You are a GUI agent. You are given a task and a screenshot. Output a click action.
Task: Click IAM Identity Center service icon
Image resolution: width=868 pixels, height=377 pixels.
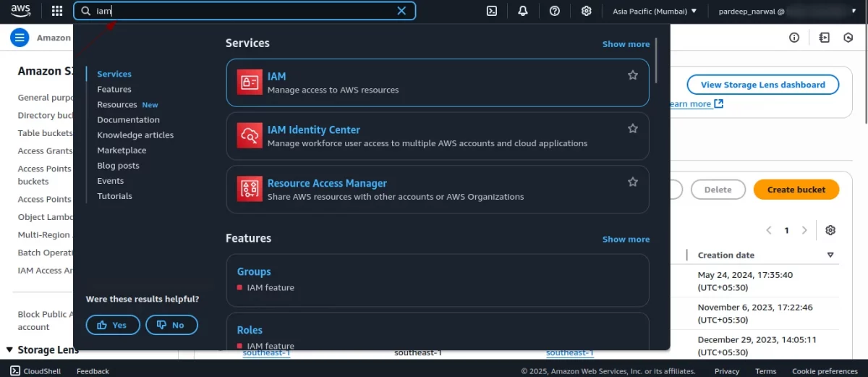250,136
